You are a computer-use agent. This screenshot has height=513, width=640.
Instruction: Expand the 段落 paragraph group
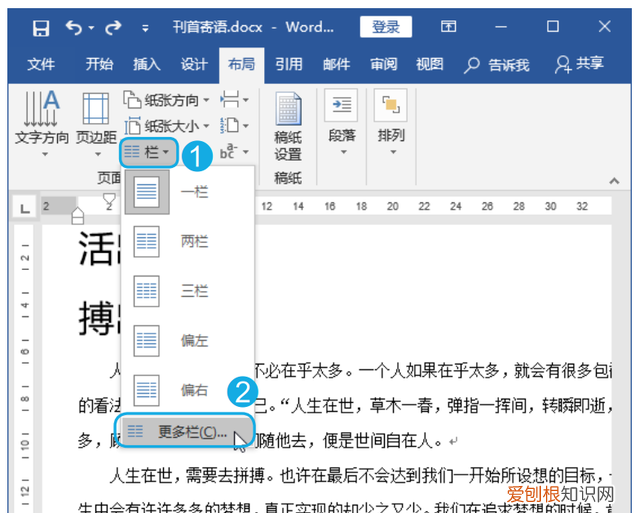[342, 122]
